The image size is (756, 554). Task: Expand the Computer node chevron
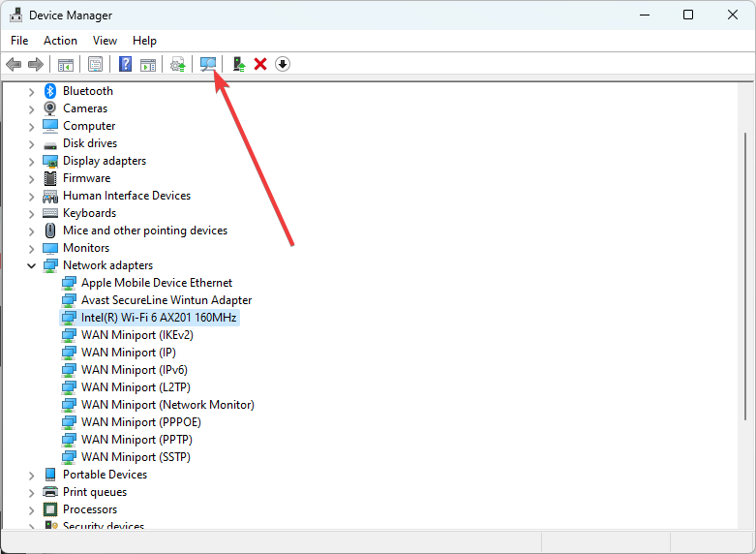[31, 127]
